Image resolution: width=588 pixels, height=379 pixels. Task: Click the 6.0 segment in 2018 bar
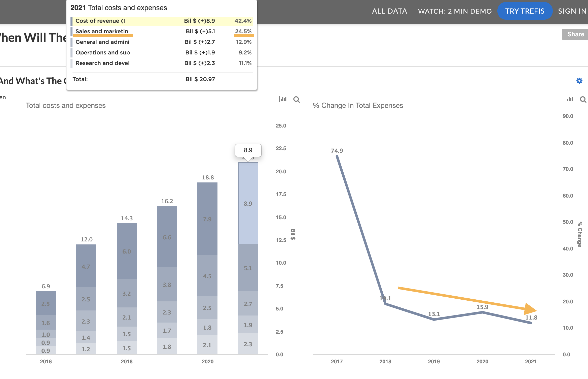pyautogui.click(x=127, y=251)
